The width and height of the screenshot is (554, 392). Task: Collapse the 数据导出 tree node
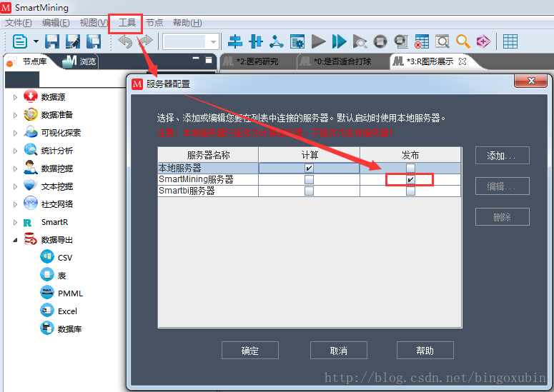click(15, 240)
